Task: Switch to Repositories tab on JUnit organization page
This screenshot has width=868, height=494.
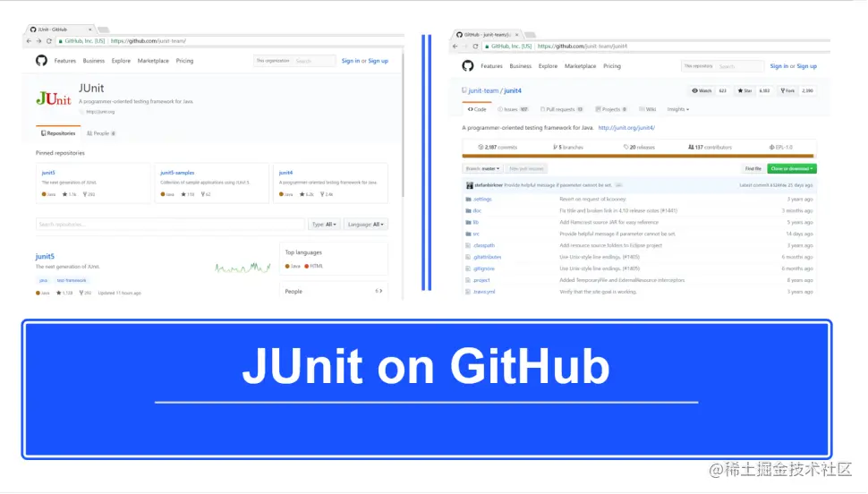Action: coord(58,133)
